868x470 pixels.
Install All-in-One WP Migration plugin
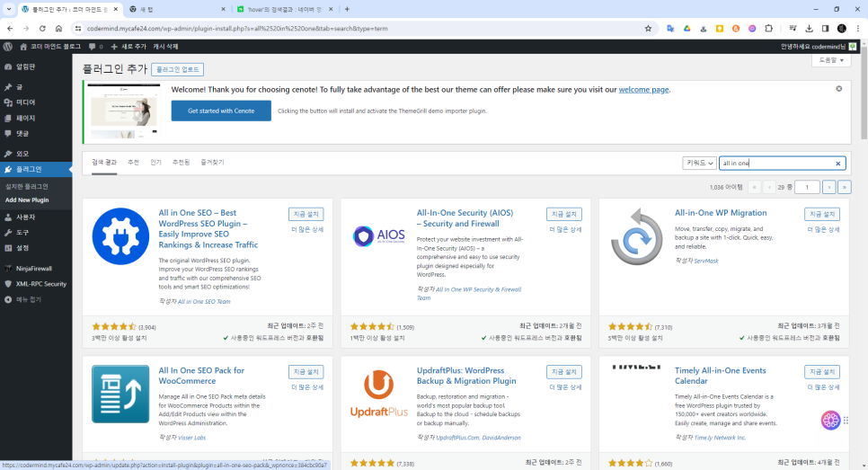[x=822, y=214]
